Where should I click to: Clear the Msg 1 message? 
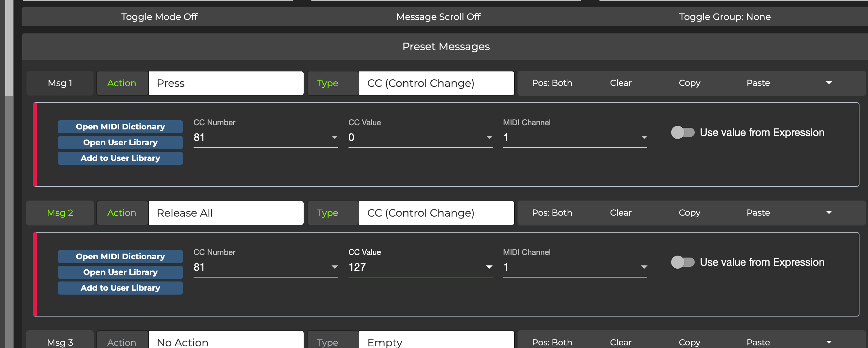coord(620,83)
